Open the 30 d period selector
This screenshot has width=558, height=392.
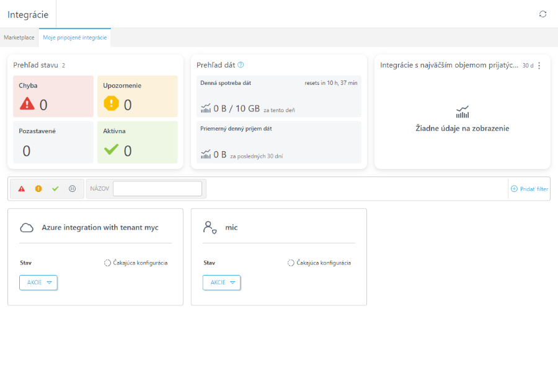pos(528,66)
